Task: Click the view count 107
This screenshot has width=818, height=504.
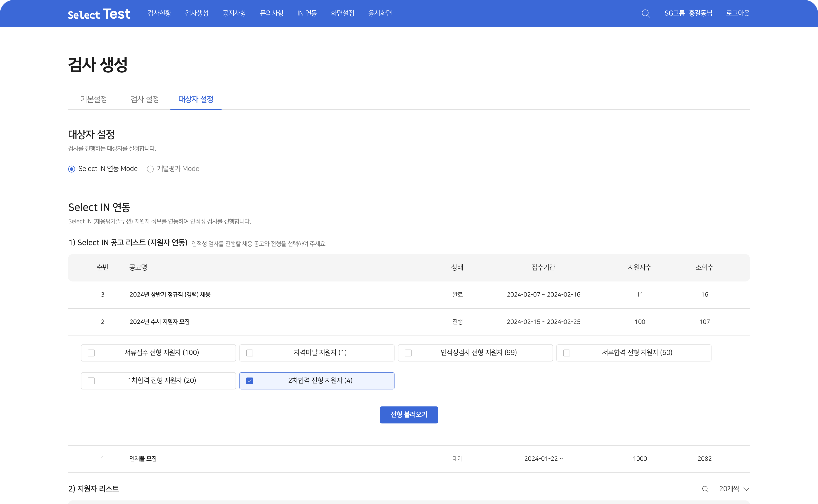Action: pos(704,322)
